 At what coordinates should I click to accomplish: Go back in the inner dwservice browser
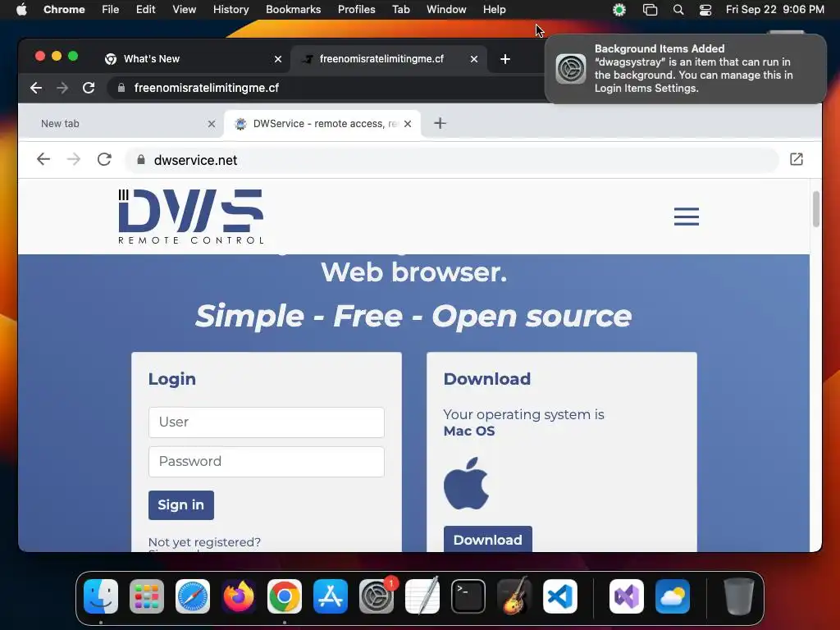click(x=43, y=160)
